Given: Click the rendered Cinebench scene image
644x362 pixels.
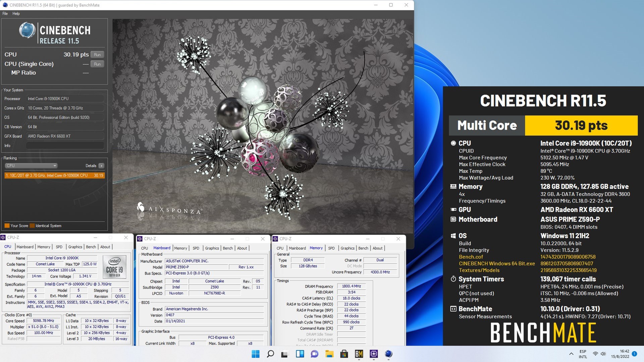Looking at the screenshot, I should [263, 126].
